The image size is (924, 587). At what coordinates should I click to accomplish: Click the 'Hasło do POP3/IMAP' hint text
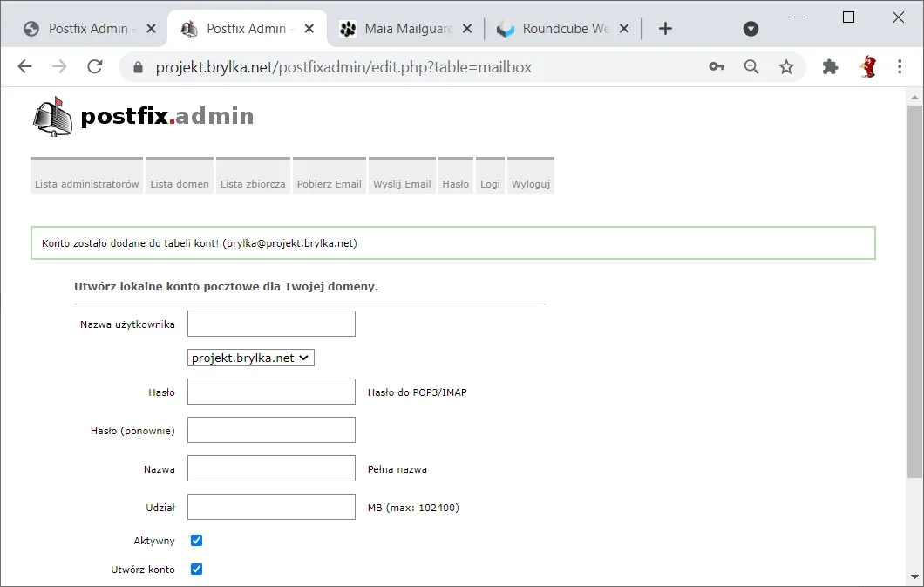click(418, 392)
